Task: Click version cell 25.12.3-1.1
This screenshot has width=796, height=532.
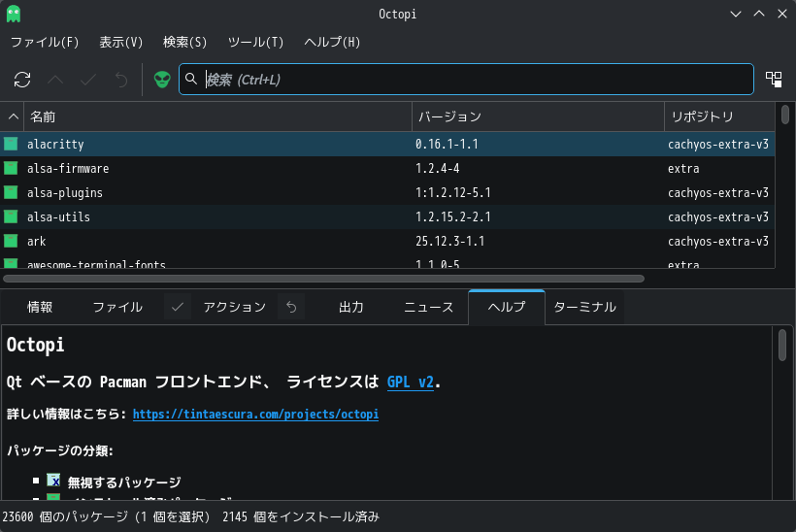Action: point(449,241)
